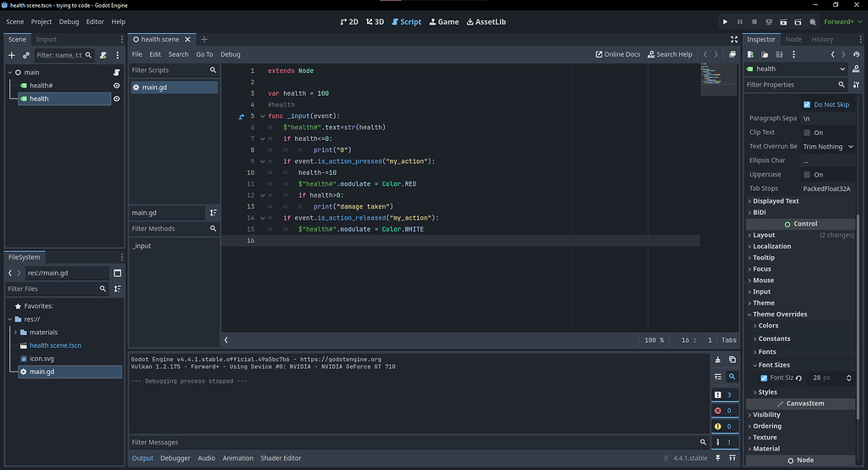Collapse the script panel chevron

(225, 339)
